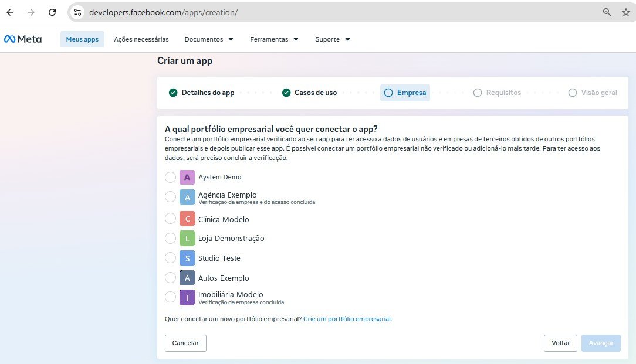Click the Meta logo
The height and width of the screenshot is (364, 636).
[x=23, y=39]
